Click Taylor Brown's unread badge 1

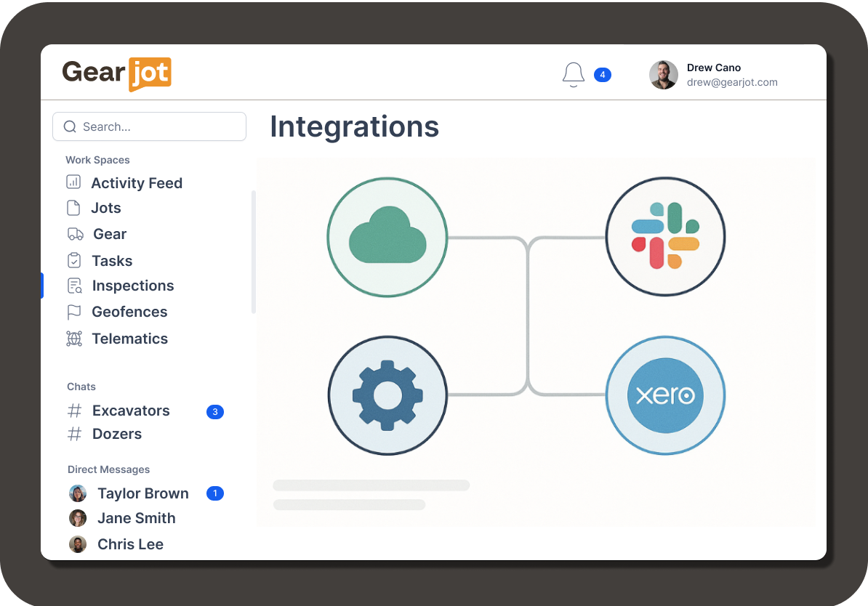(214, 493)
